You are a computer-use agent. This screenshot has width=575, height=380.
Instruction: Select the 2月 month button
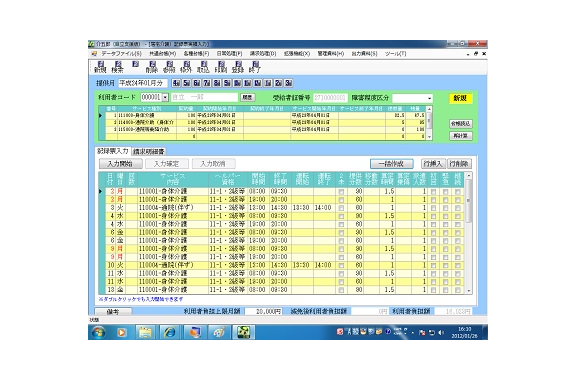tap(278, 83)
